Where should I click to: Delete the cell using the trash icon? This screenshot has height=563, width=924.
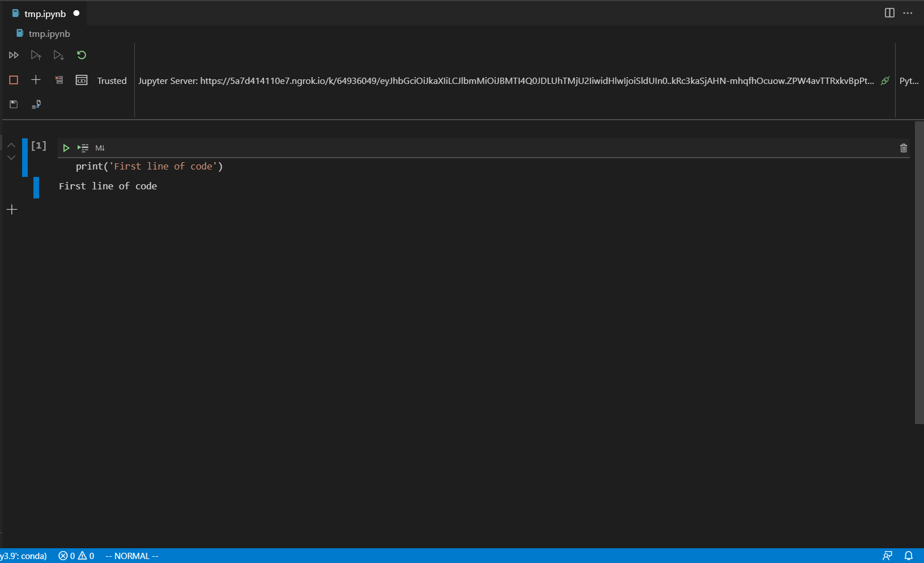[x=903, y=148]
